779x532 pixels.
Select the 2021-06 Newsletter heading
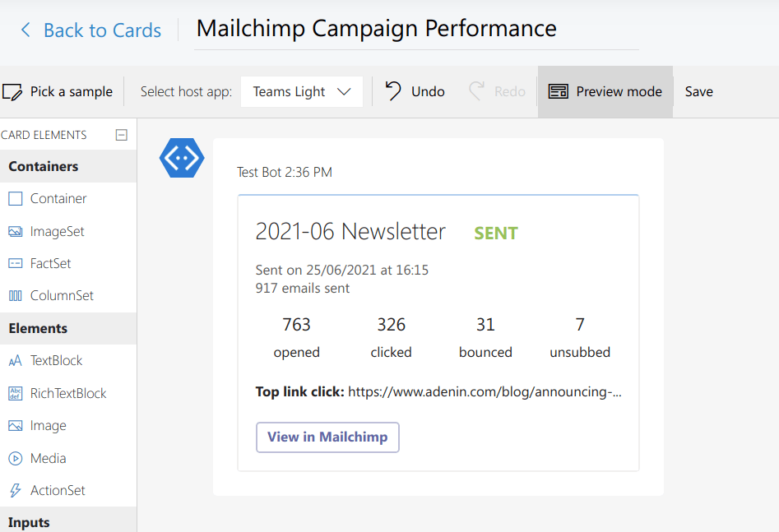(x=350, y=232)
